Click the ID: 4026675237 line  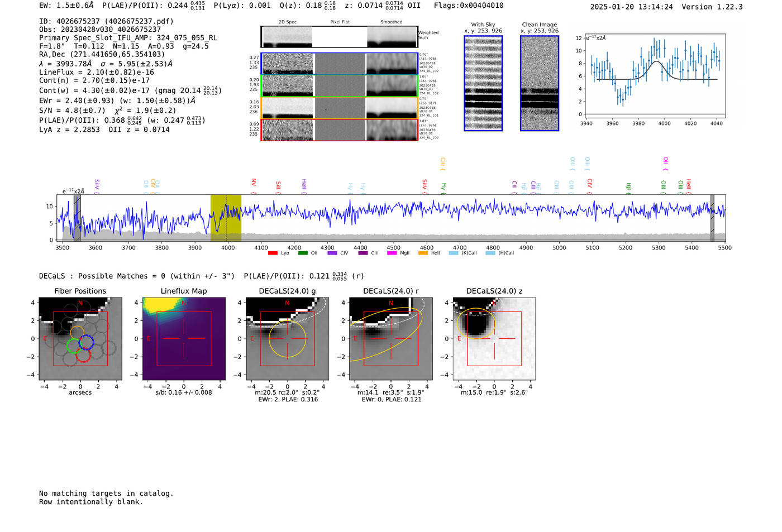point(106,21)
